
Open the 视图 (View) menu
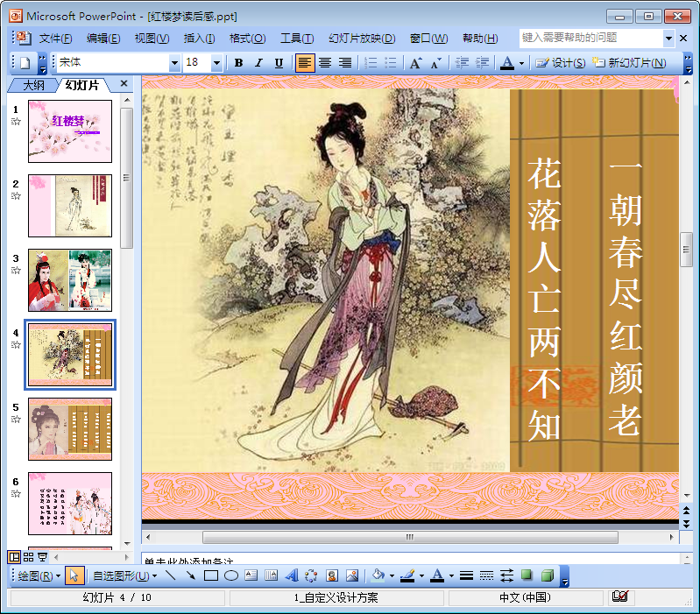click(152, 39)
